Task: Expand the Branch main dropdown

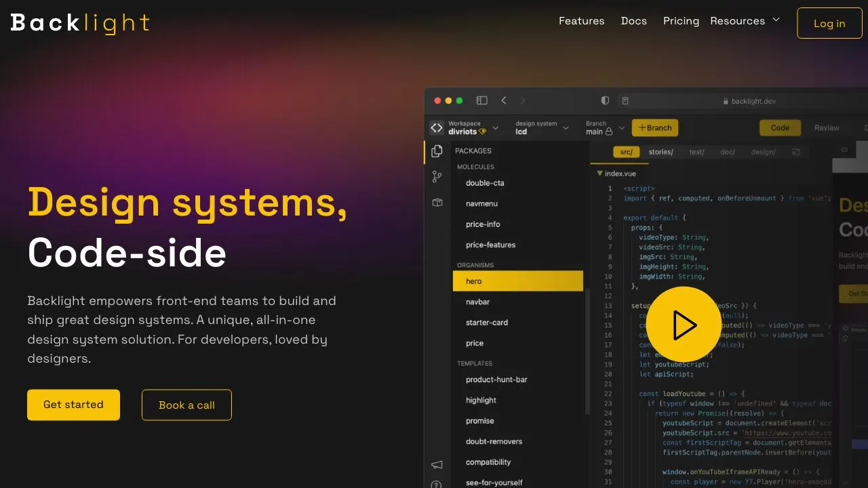Action: (605, 127)
